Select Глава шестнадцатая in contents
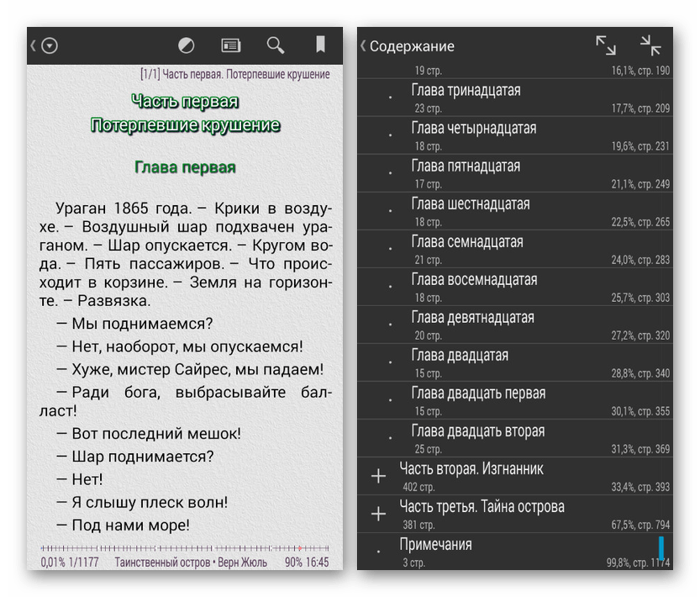700x597 pixels. click(x=470, y=204)
